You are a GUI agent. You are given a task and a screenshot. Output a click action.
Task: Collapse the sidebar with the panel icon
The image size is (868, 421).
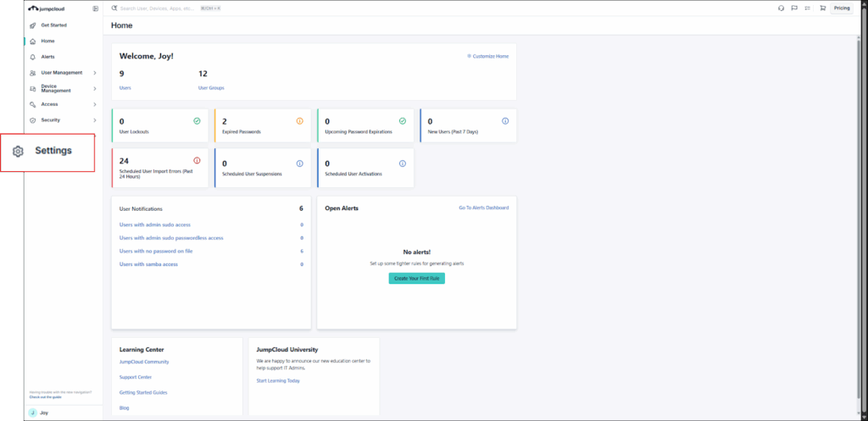coord(95,8)
